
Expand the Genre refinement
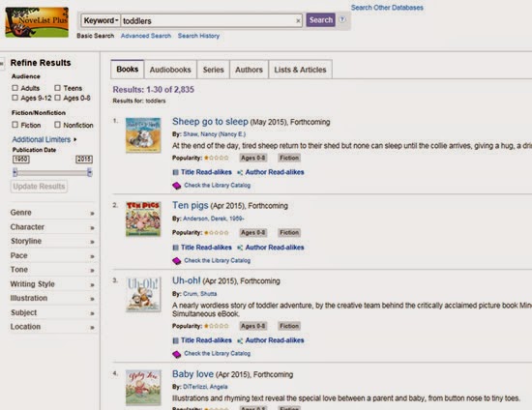pyautogui.click(x=52, y=213)
